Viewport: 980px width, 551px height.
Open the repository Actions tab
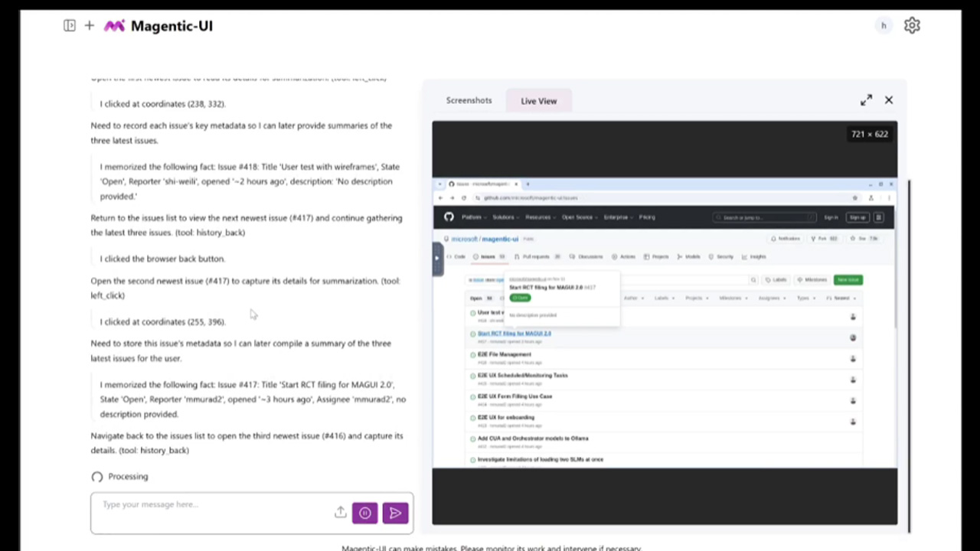click(625, 256)
